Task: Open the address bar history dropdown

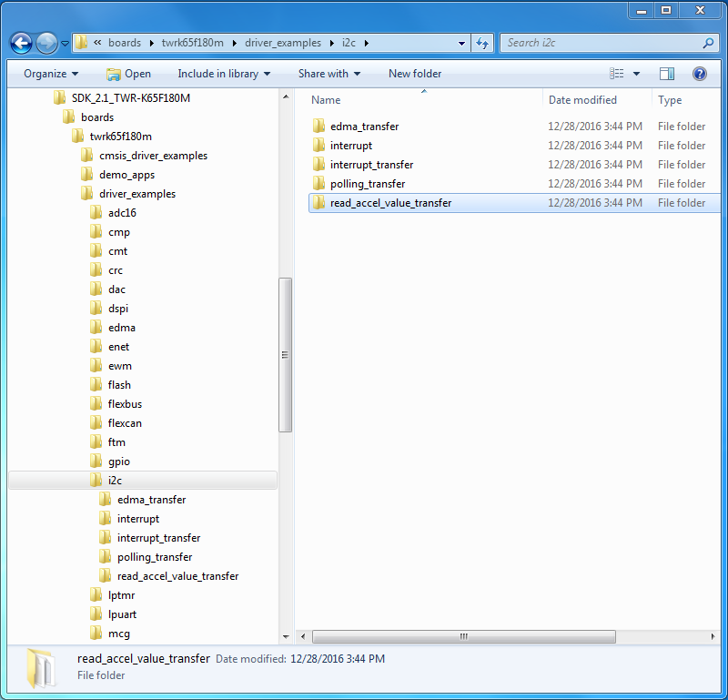Action: [461, 43]
